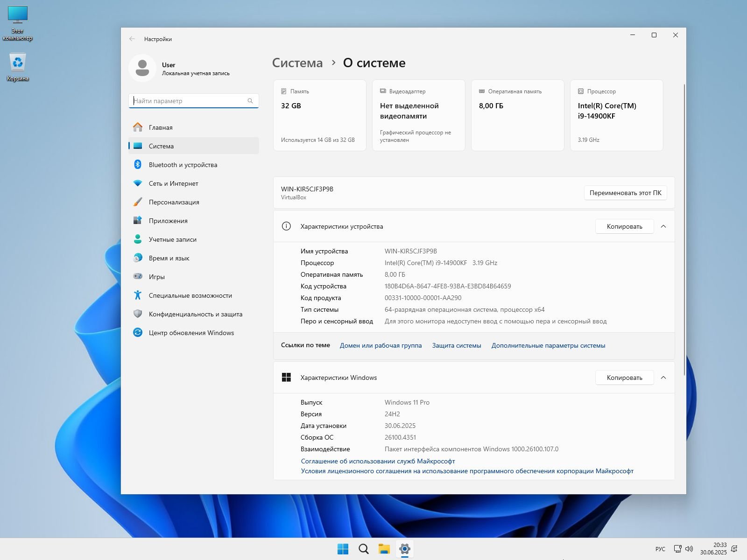Open the notification bell in taskbar corner
747x560 pixels.
click(x=734, y=549)
